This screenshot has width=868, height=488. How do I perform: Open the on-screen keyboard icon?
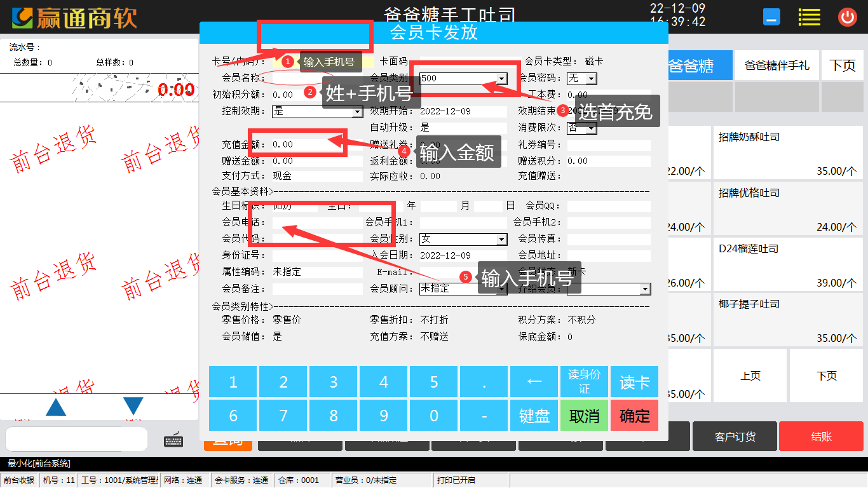[x=173, y=439]
